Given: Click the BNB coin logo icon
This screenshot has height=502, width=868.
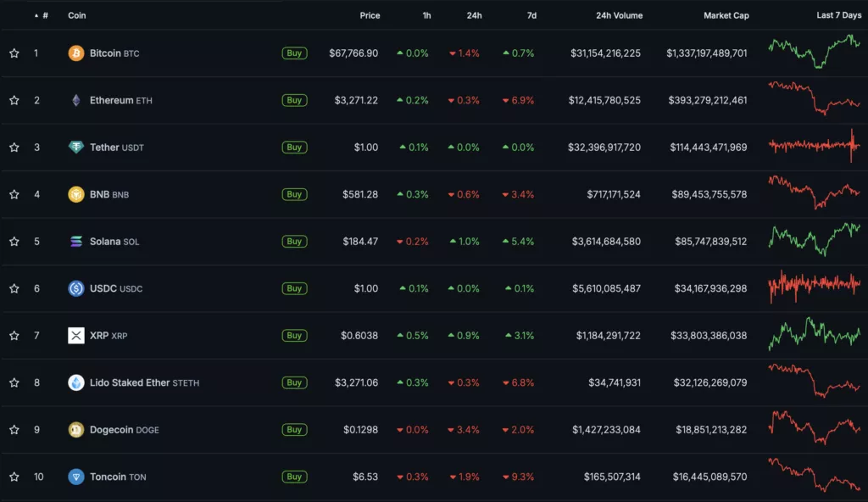Looking at the screenshot, I should [76, 194].
